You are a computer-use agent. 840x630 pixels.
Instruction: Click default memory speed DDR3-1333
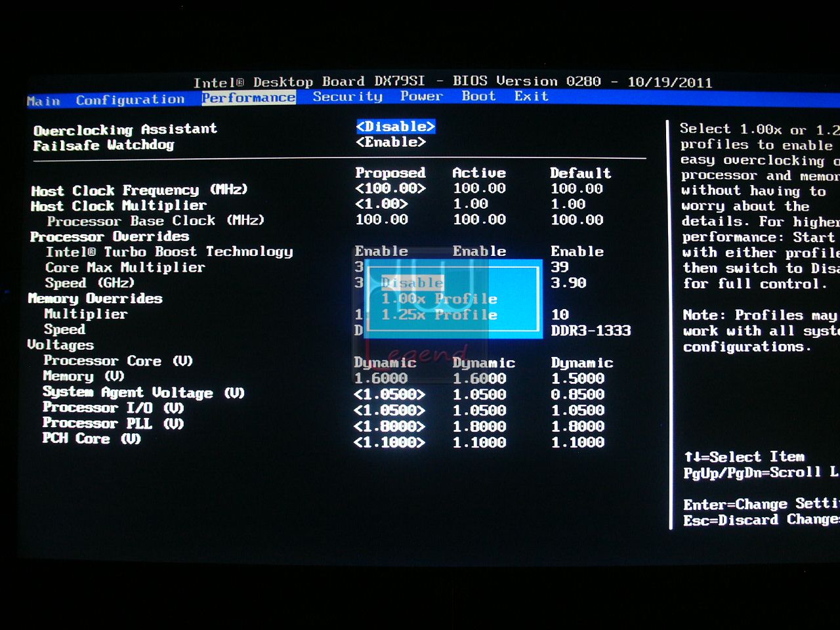591,331
